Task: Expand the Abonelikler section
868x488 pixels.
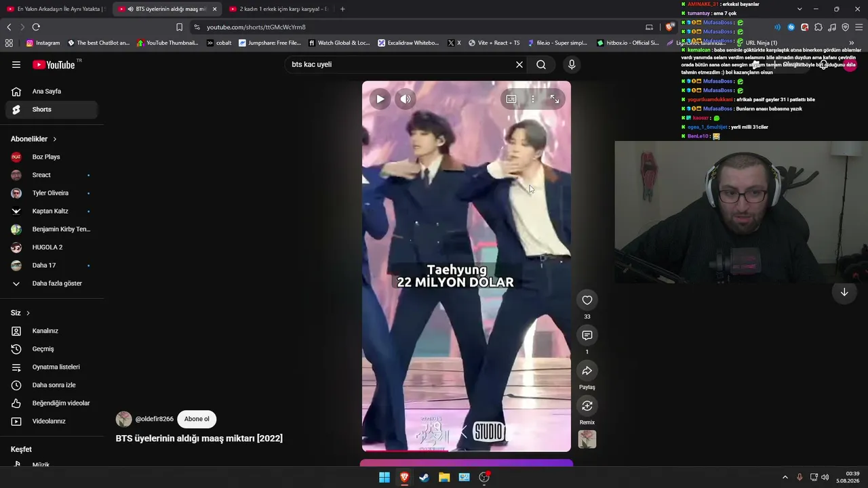Action: (34, 139)
